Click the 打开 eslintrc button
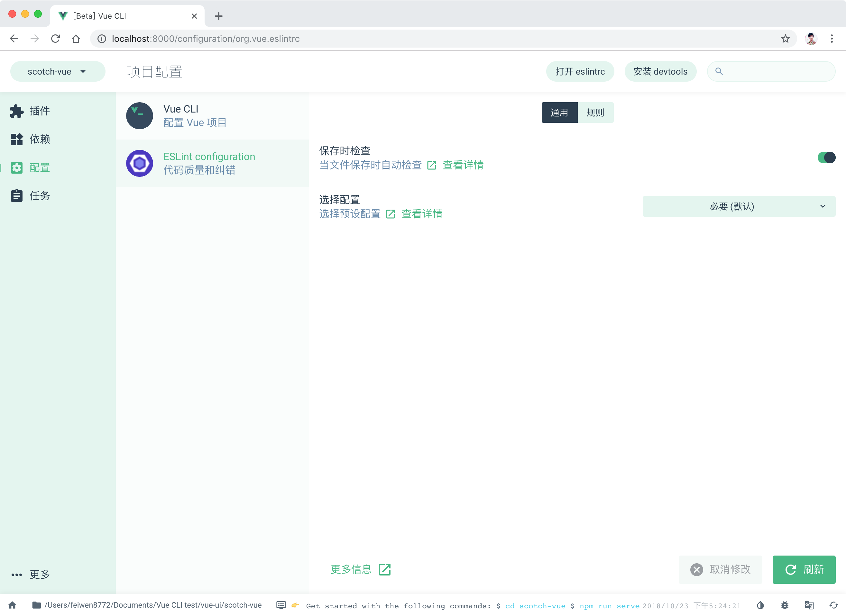The width and height of the screenshot is (846, 616). [x=580, y=71]
